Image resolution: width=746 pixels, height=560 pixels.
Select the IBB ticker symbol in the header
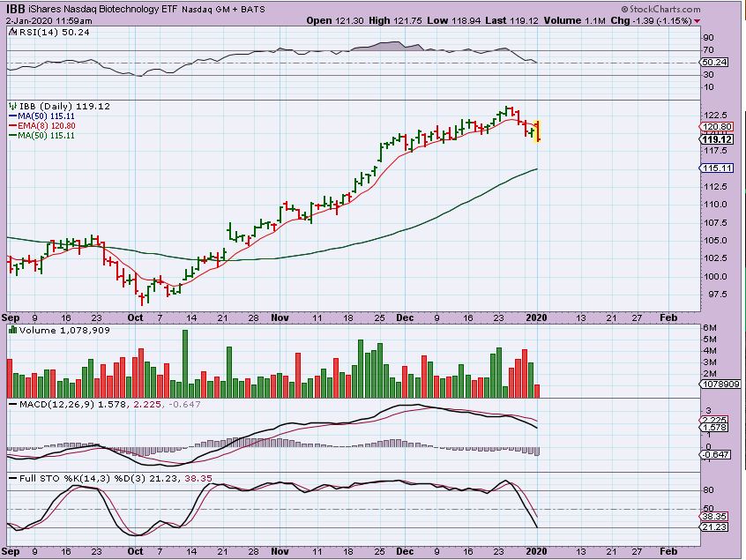(15, 9)
